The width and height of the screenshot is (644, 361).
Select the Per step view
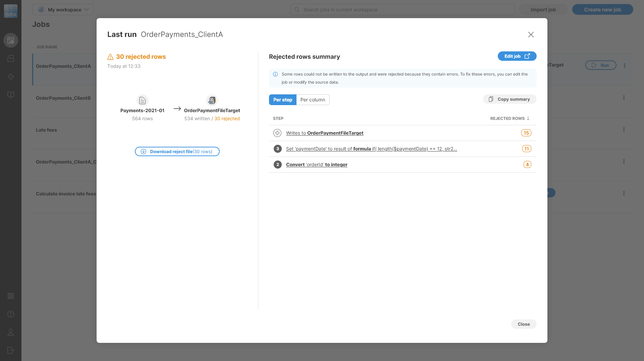coord(282,100)
